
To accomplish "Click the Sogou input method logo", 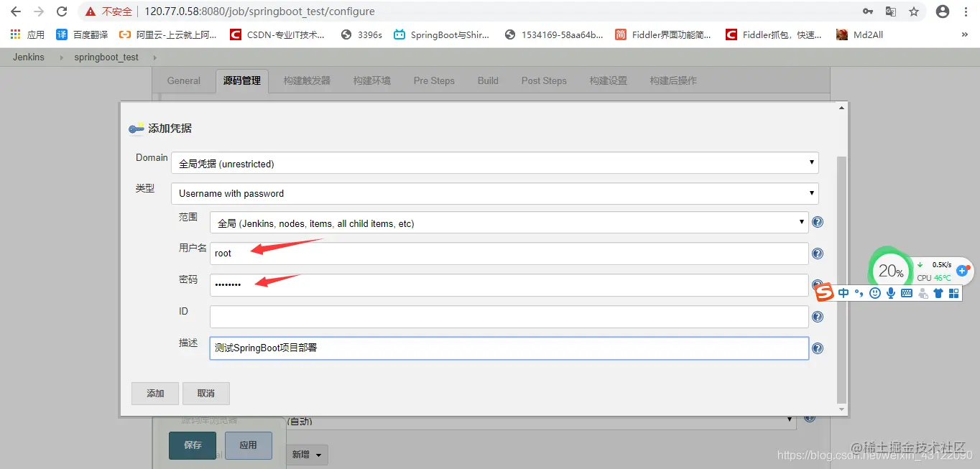I will pos(825,292).
